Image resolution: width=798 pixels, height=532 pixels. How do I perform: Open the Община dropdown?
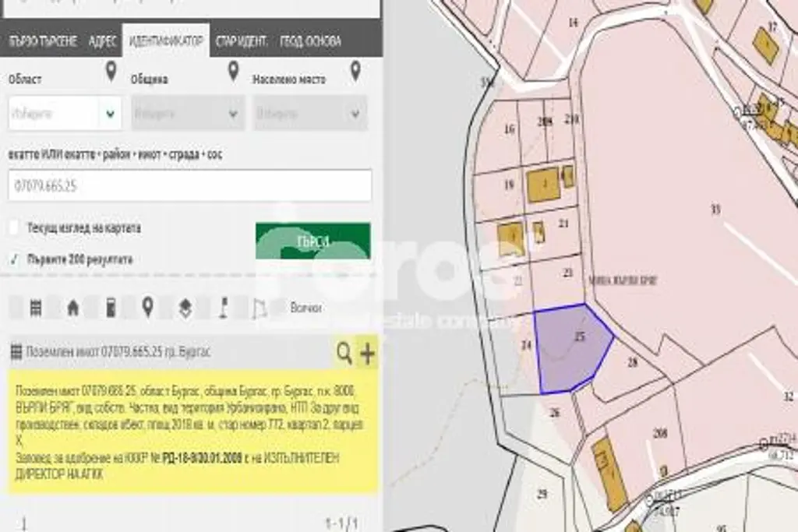point(188,114)
